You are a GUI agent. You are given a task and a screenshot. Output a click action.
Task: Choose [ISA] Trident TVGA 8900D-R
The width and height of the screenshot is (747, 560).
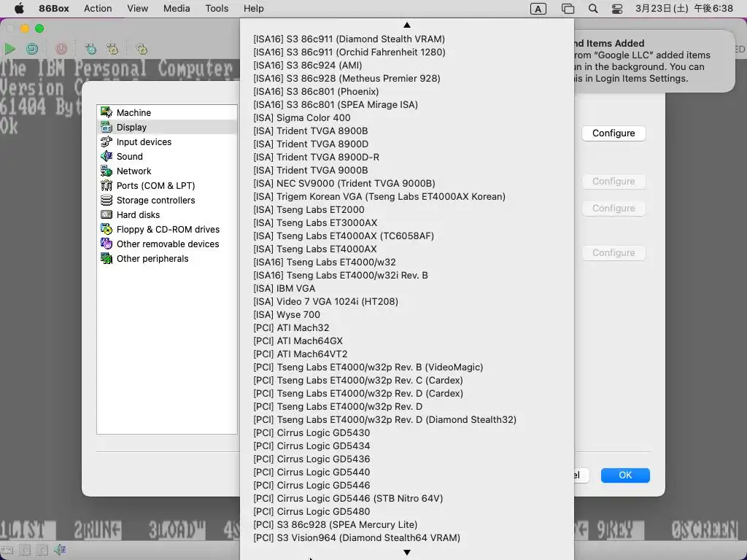[x=407, y=157]
